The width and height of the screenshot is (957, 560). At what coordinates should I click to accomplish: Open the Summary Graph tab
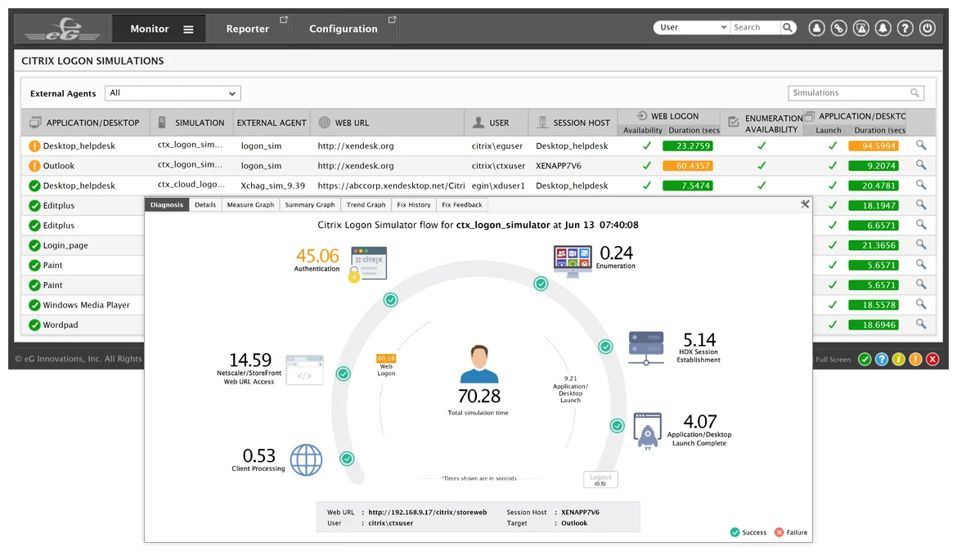[x=309, y=205]
